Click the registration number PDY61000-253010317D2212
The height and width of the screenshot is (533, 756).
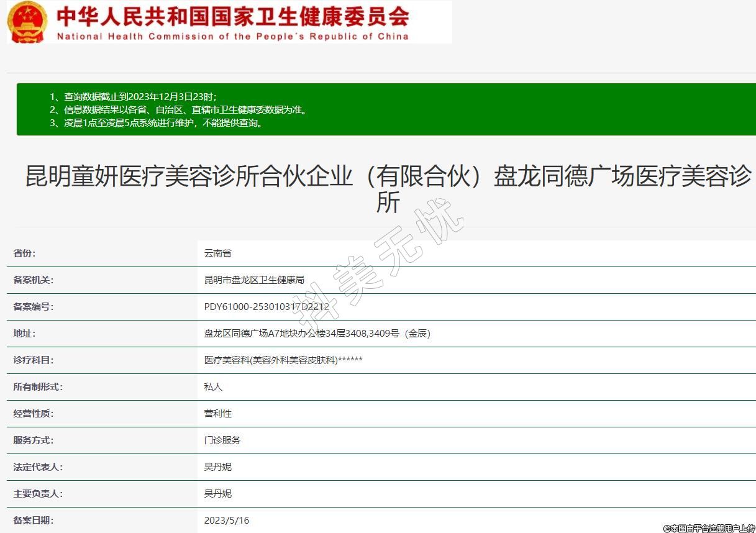(266, 306)
